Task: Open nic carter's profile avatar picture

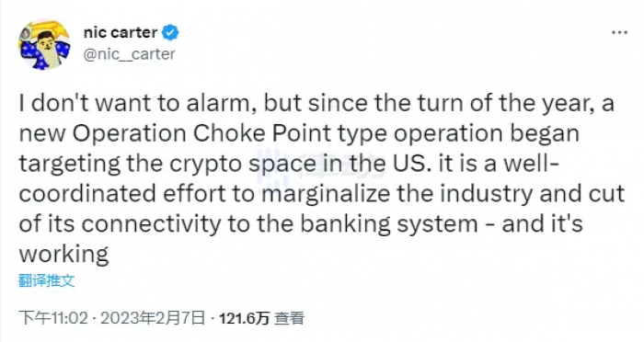Action: tap(44, 44)
